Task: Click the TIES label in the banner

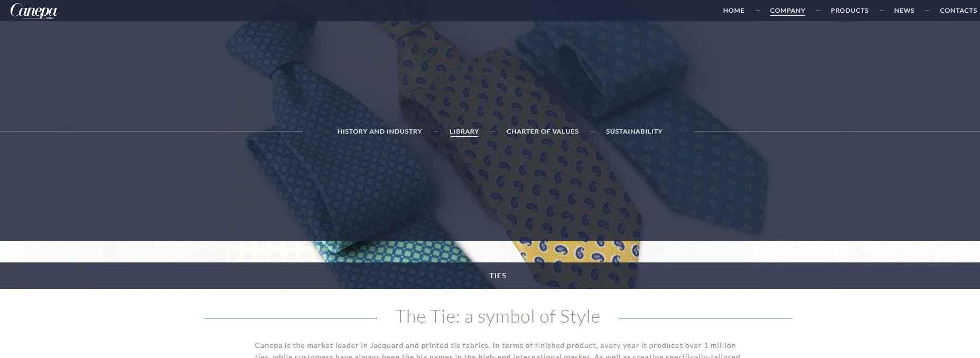Action: coord(498,276)
